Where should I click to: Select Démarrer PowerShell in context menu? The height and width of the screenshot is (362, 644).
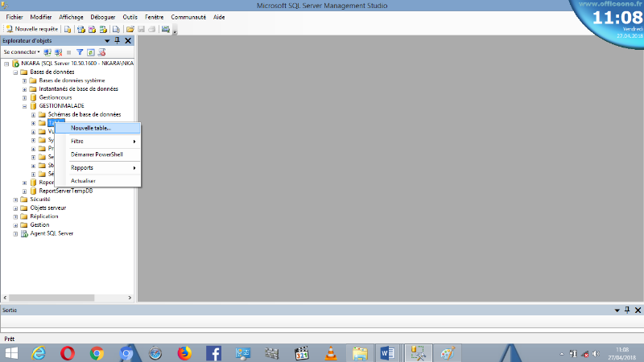[97, 154]
